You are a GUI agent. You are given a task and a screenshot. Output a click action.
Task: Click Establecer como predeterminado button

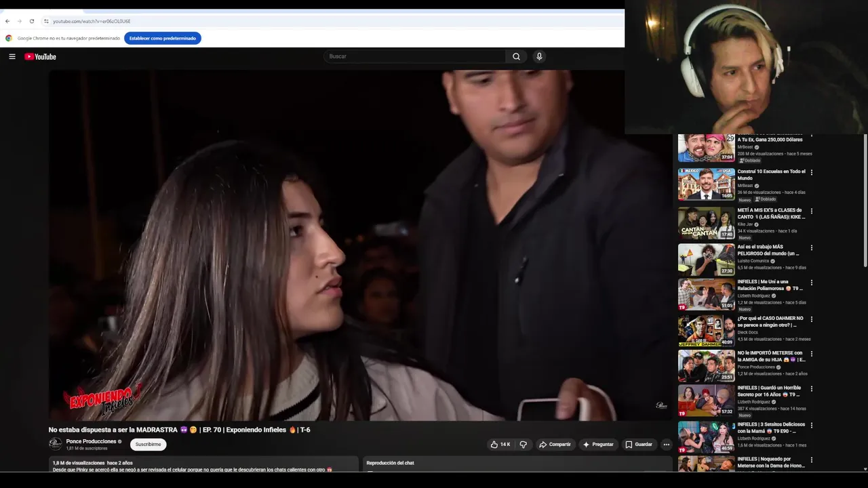pyautogui.click(x=163, y=38)
